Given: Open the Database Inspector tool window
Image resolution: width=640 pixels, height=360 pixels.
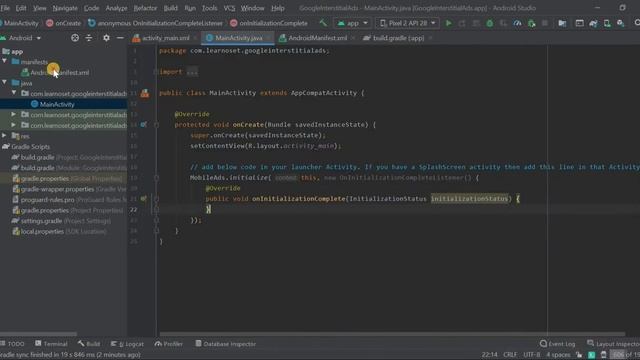Looking at the screenshot, I should pyautogui.click(x=225, y=344).
